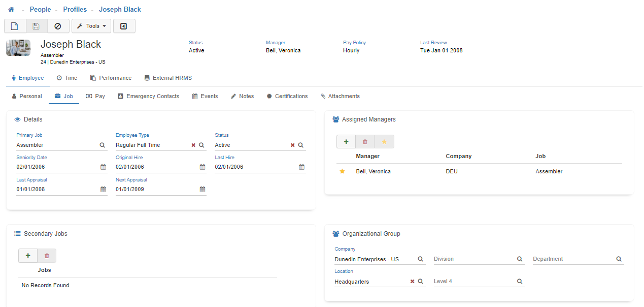644x307 pixels.
Task: Toggle primary star button in Assigned Managers toolbar
Action: point(384,142)
